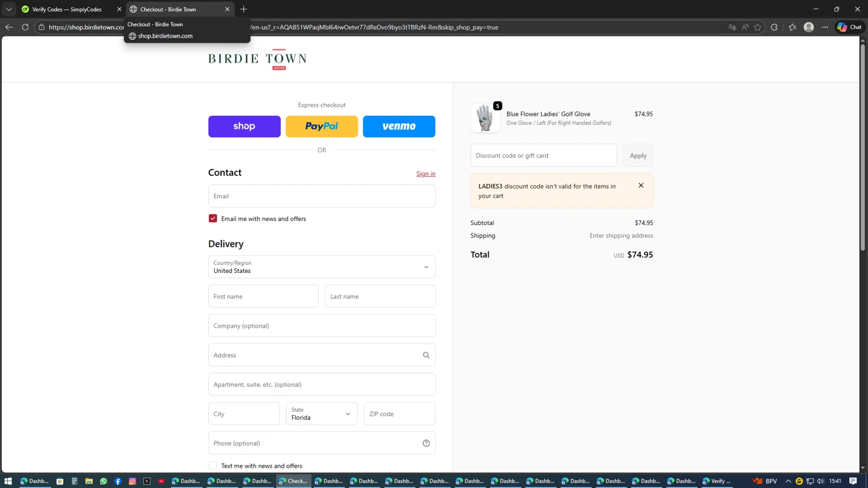Click the Address search magnifier icon
Screen dimensions: 868x488
coord(426,355)
